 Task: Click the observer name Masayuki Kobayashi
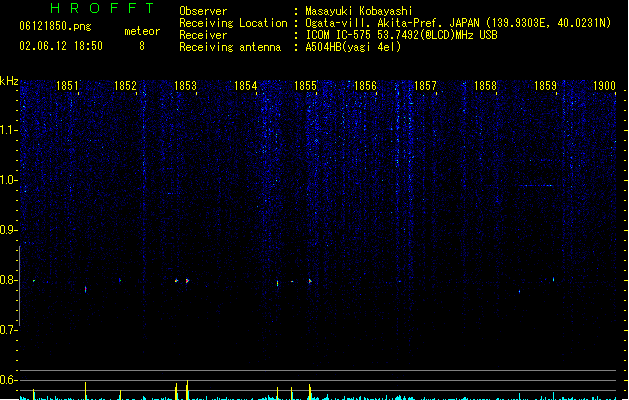pyautogui.click(x=359, y=11)
